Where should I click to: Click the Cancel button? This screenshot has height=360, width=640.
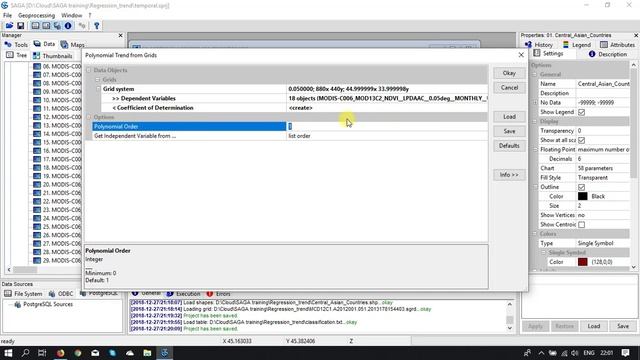509,88
